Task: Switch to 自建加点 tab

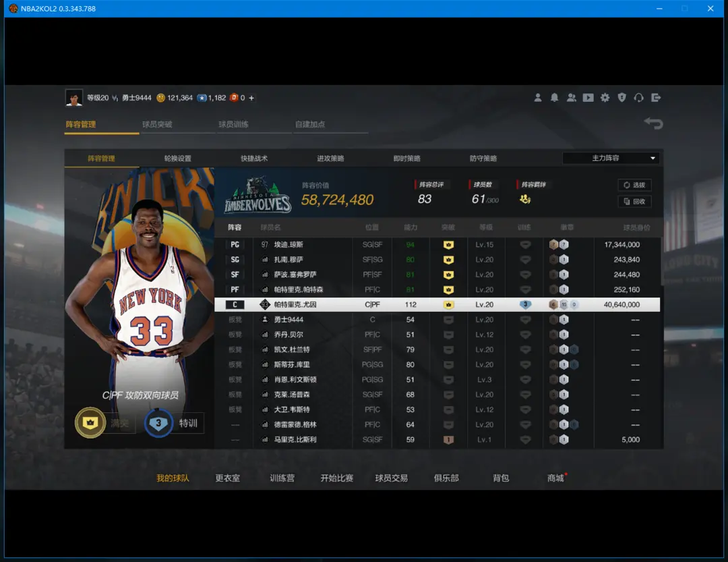Action: [x=310, y=124]
